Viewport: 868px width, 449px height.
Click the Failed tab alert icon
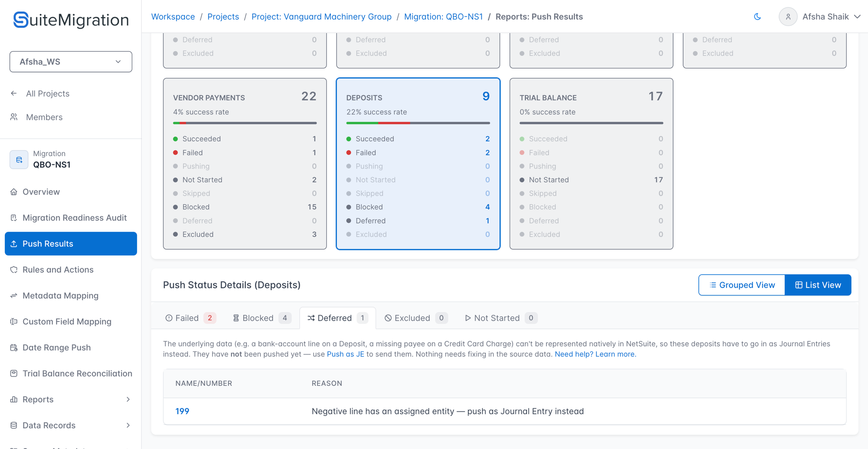169,318
